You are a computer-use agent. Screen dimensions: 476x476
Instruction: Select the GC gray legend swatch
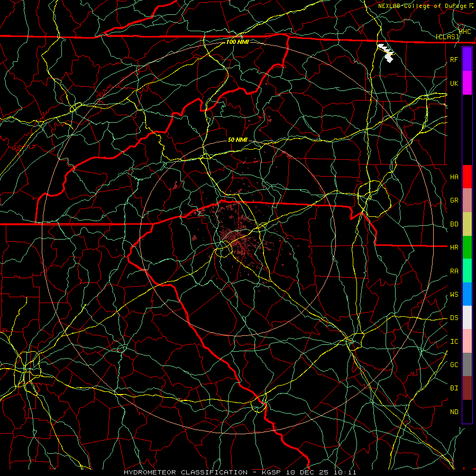[x=467, y=364]
